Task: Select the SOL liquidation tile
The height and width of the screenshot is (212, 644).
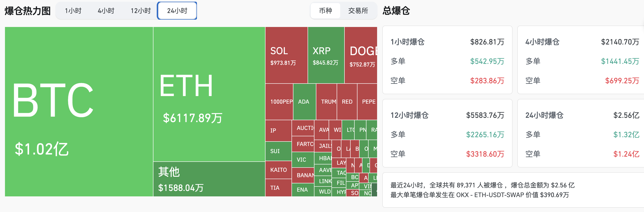Action: click(286, 55)
